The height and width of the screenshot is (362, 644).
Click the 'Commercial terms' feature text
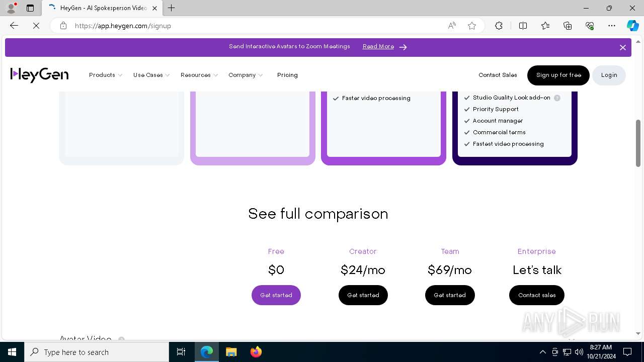pos(499,132)
